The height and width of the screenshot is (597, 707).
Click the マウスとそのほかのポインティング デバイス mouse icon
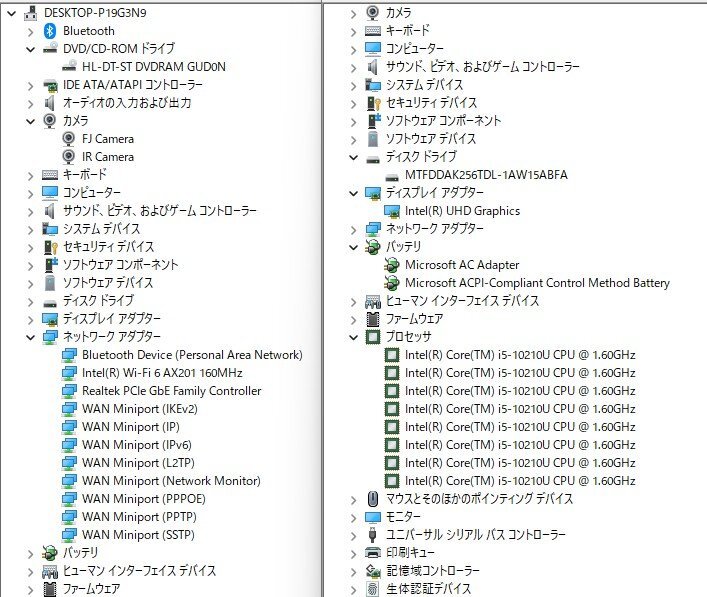(x=372, y=499)
